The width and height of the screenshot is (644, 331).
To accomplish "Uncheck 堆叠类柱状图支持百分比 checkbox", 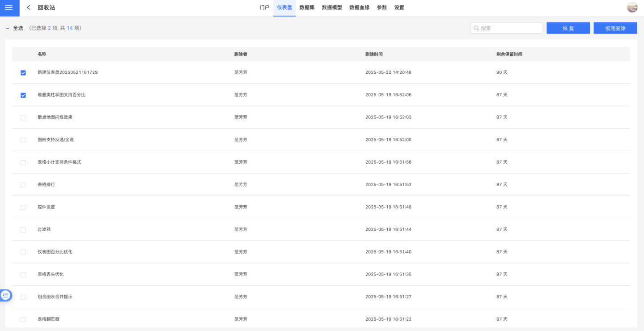I will click(x=23, y=95).
